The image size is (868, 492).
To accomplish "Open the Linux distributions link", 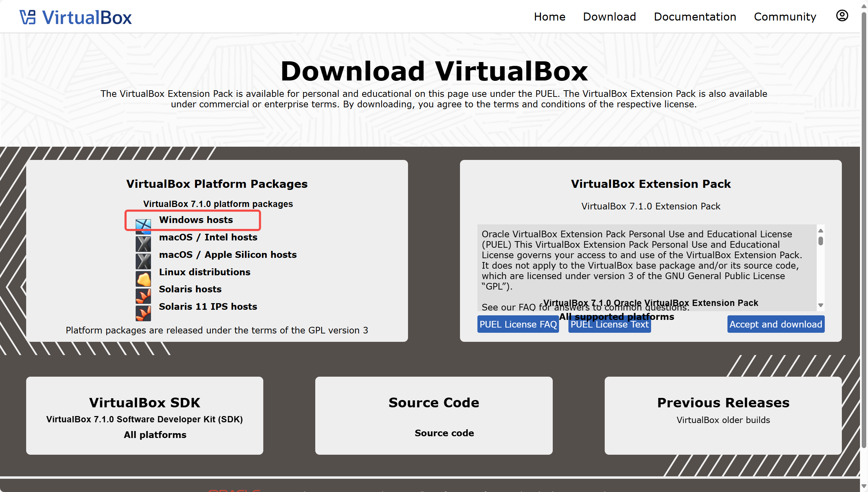I will click(204, 272).
